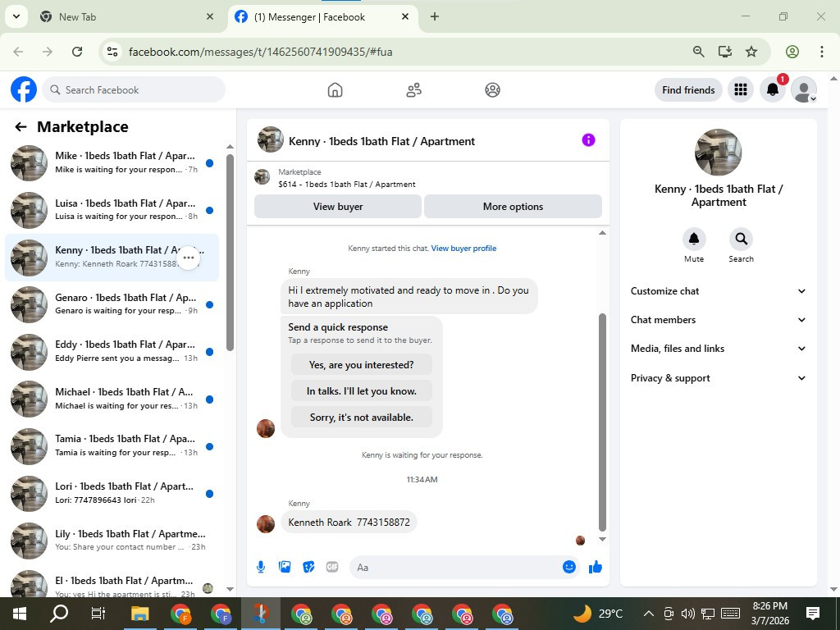Close the New Tab browser tab
The height and width of the screenshot is (630, 840).
210,16
